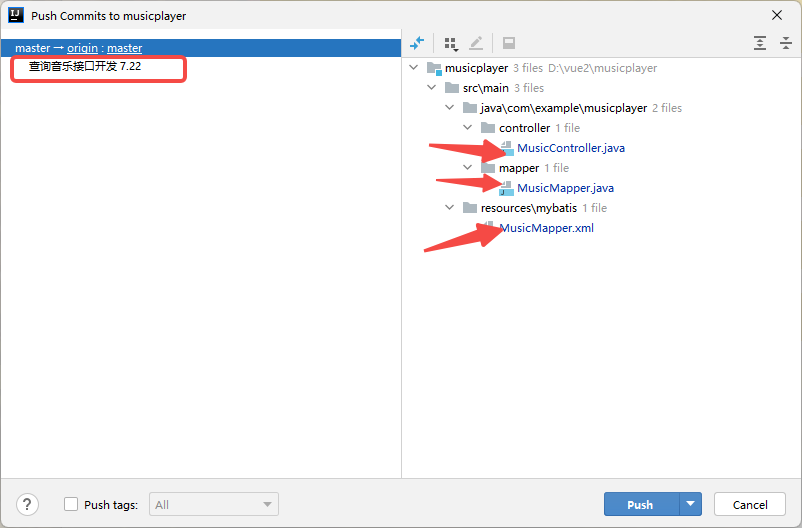Select the MusicController.java file

click(571, 148)
